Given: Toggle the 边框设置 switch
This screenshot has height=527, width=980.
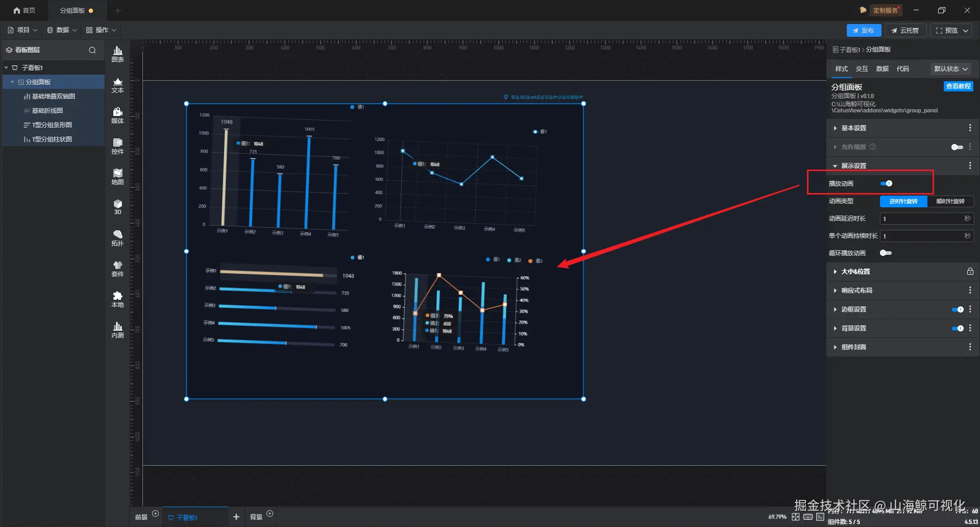Looking at the screenshot, I should click(958, 309).
